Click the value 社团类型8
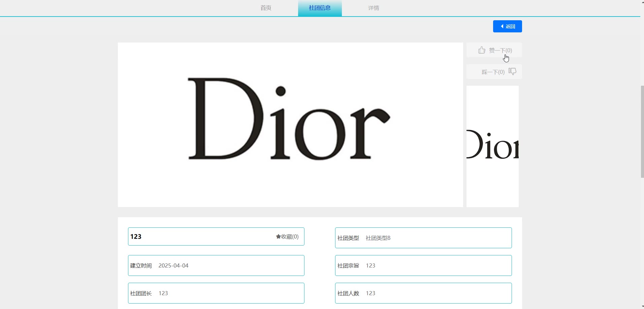Screen dimensions: 644x309 [378, 238]
